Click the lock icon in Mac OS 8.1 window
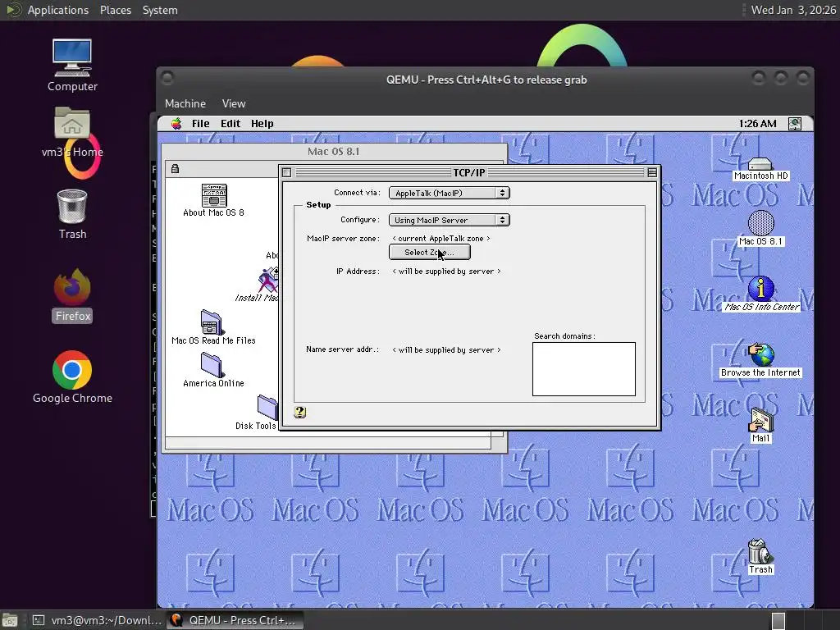The width and height of the screenshot is (840, 630). (x=175, y=169)
